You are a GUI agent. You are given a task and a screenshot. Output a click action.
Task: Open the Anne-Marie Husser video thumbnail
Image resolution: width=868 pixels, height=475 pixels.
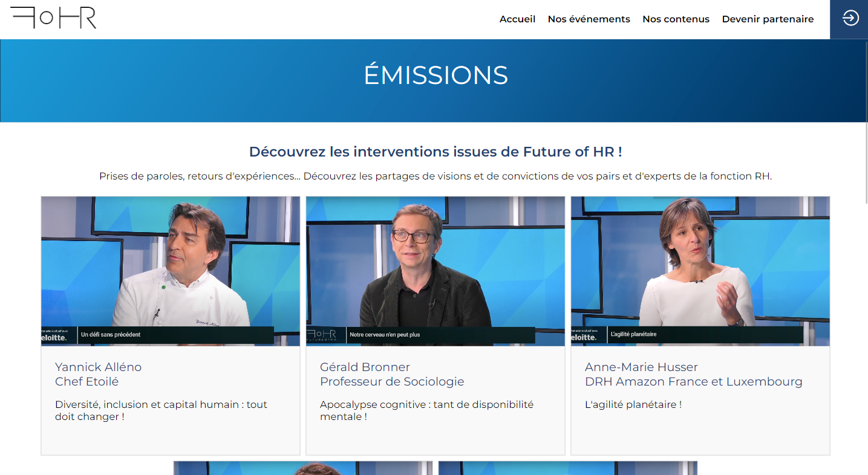point(700,271)
